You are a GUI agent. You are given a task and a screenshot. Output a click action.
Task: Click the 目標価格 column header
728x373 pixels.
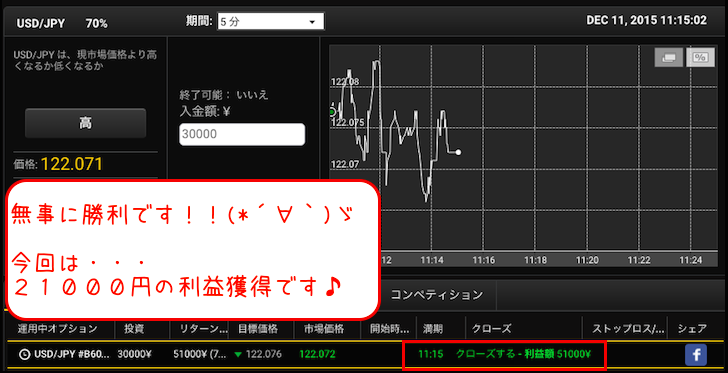tap(258, 329)
